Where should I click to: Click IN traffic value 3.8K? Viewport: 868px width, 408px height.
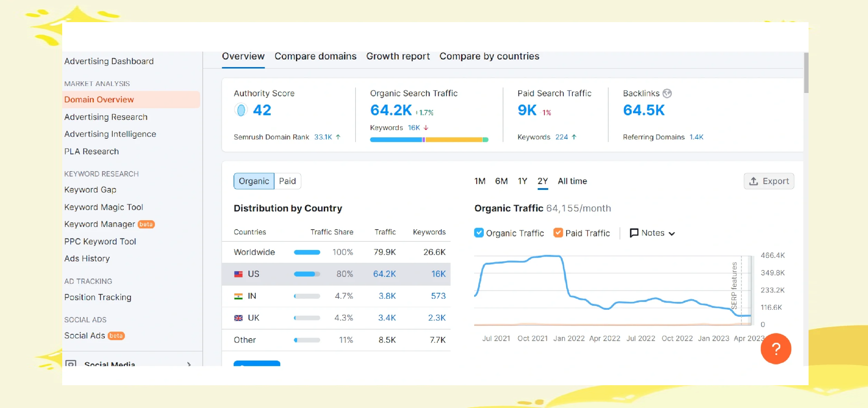click(387, 296)
